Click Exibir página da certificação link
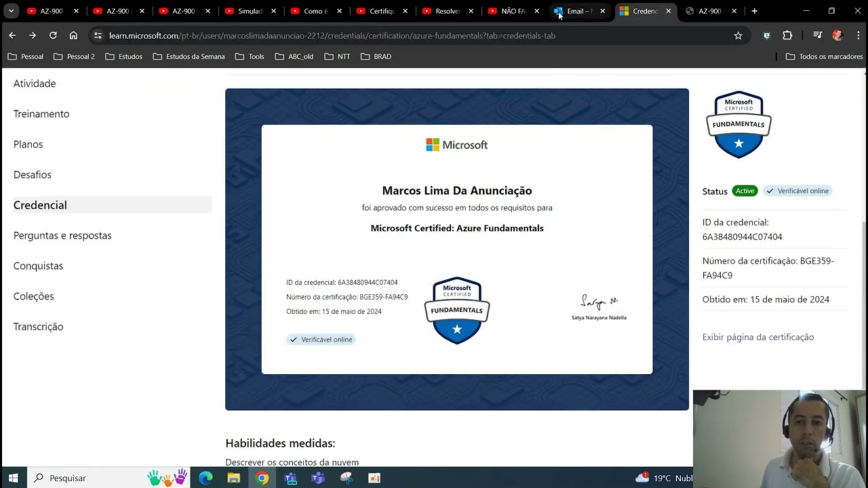 coord(758,337)
